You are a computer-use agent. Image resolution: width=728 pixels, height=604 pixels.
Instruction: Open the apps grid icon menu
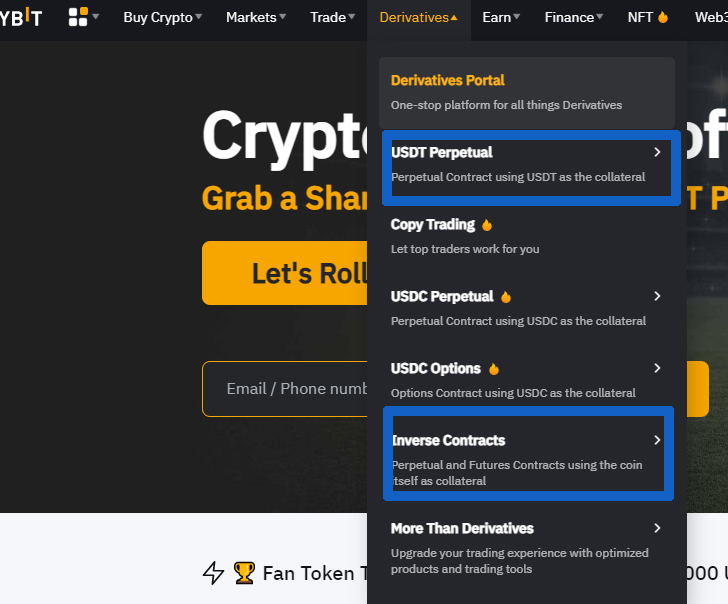pos(83,17)
